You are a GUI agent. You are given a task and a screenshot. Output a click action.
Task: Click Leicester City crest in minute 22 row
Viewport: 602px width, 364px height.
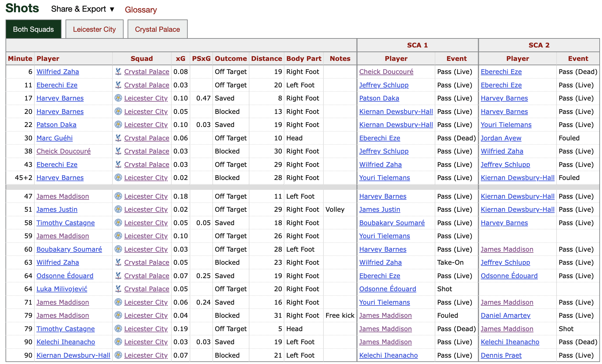pos(118,125)
